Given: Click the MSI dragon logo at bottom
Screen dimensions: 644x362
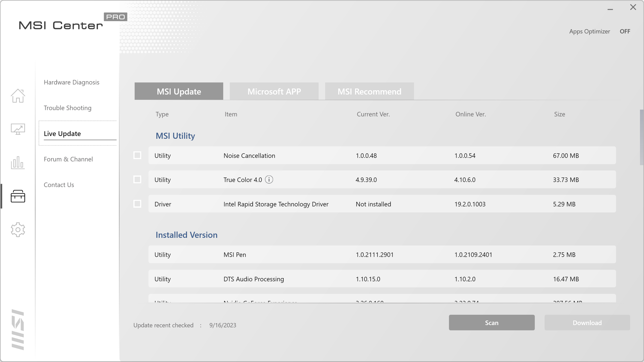Looking at the screenshot, I should (18, 330).
